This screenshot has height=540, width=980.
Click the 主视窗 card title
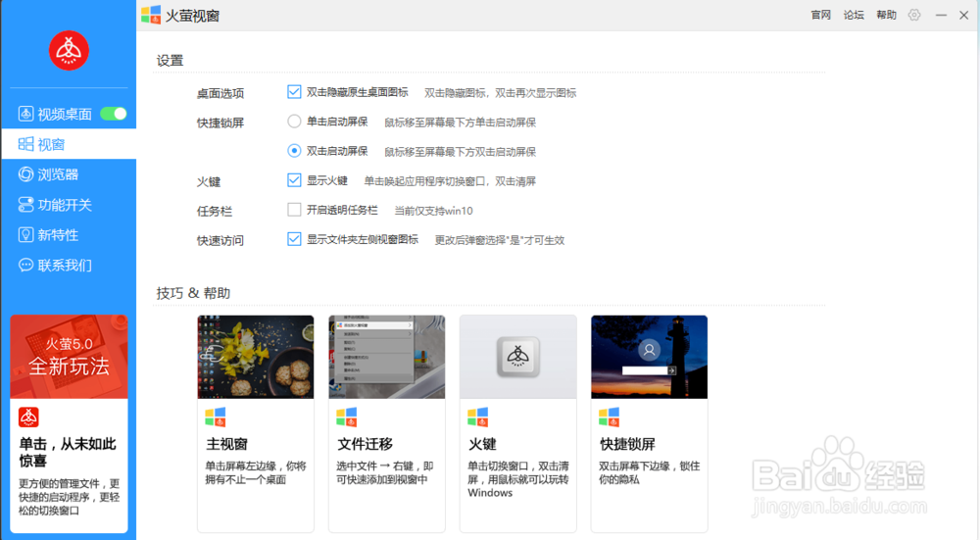(227, 444)
